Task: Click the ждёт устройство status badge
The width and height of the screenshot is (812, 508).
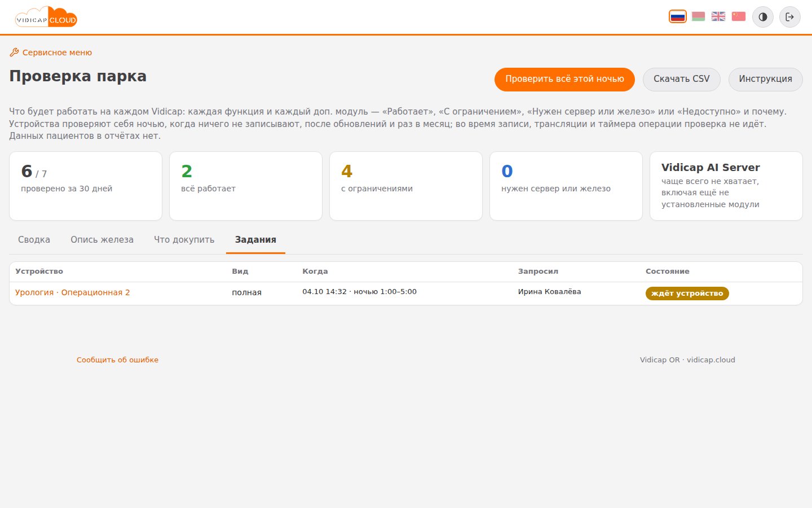Action: point(687,294)
